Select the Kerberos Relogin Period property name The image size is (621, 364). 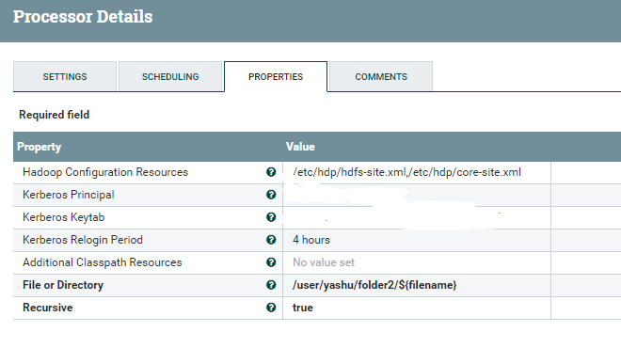coord(83,240)
